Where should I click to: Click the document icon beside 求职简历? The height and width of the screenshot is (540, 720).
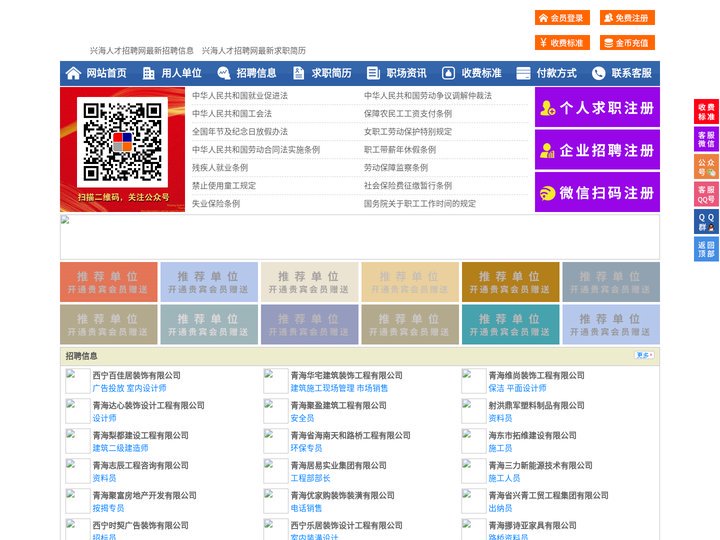tap(298, 73)
